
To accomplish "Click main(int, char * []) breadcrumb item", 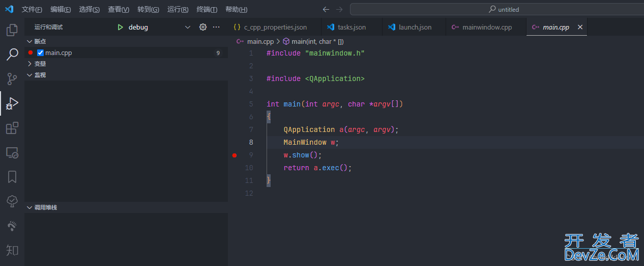I will (x=317, y=41).
